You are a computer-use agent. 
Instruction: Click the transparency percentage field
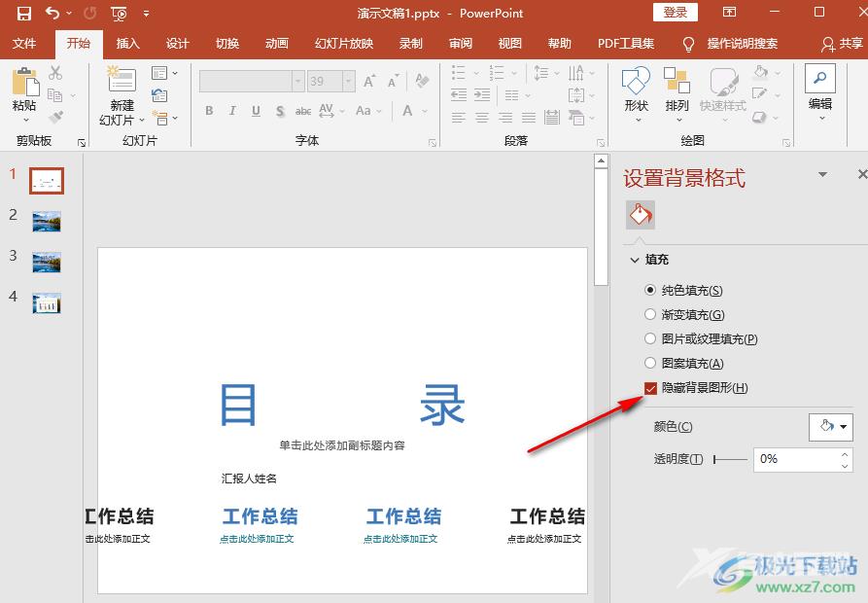796,459
